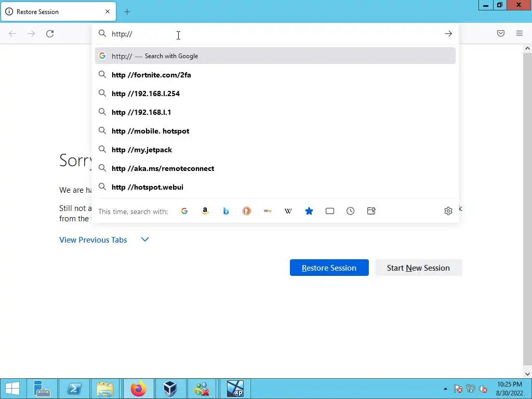The width and height of the screenshot is (532, 399).
Task: Open VirtualBox from taskbar
Action: (170, 389)
